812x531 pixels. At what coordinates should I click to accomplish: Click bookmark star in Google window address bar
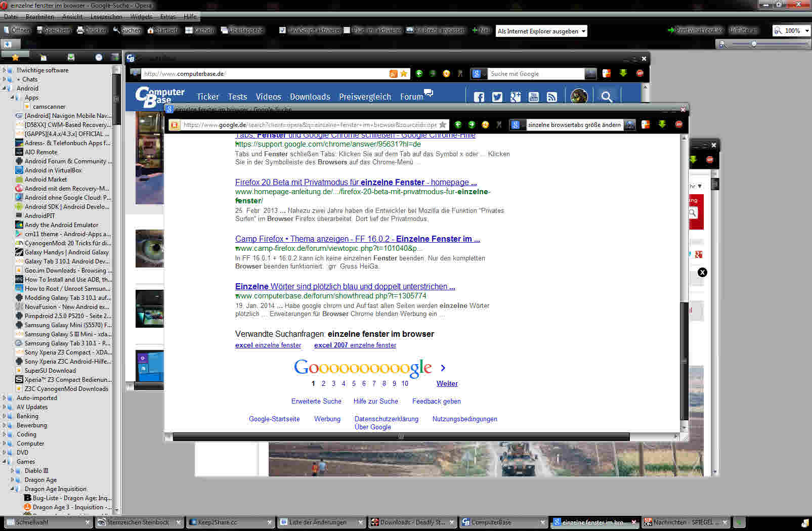443,124
